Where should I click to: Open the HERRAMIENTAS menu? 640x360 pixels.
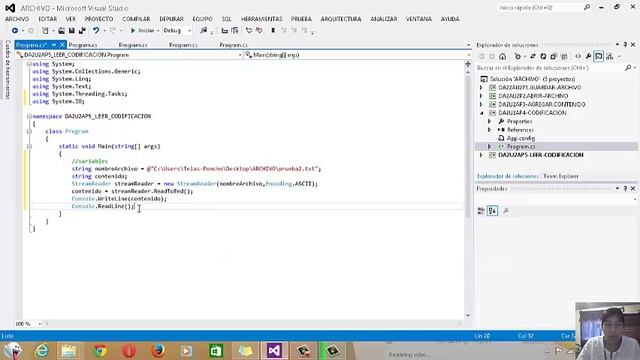tap(262, 19)
